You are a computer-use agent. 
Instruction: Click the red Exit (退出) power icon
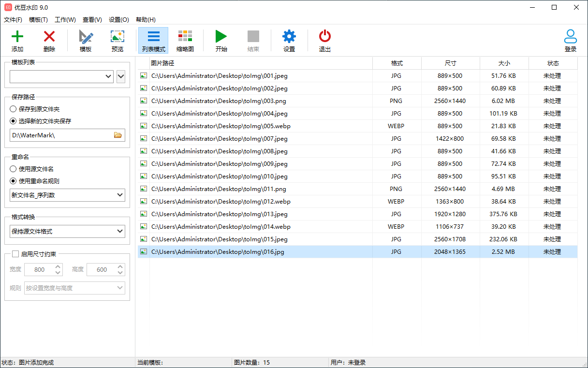tap(325, 36)
